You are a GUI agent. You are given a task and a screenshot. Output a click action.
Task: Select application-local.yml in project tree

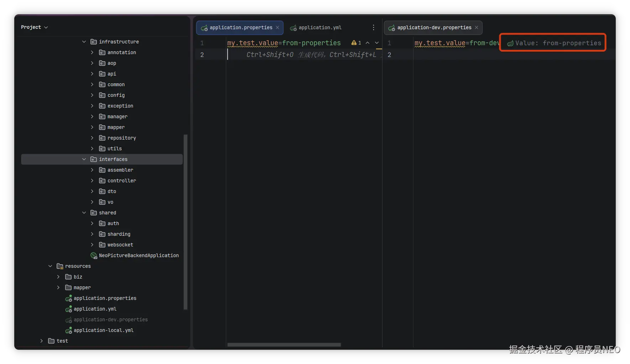point(102,330)
